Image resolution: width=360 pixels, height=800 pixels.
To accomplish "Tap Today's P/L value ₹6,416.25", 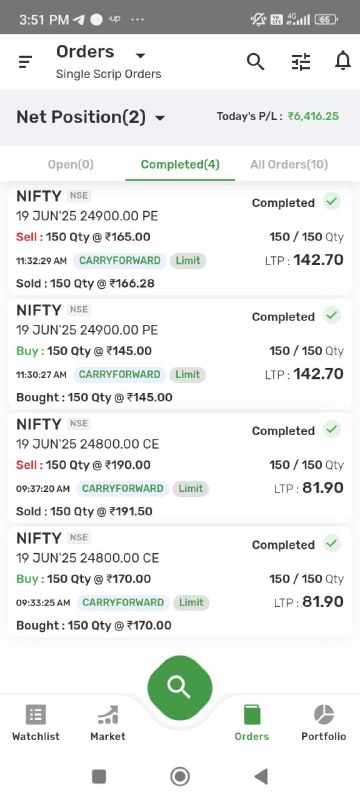I will pyautogui.click(x=313, y=116).
